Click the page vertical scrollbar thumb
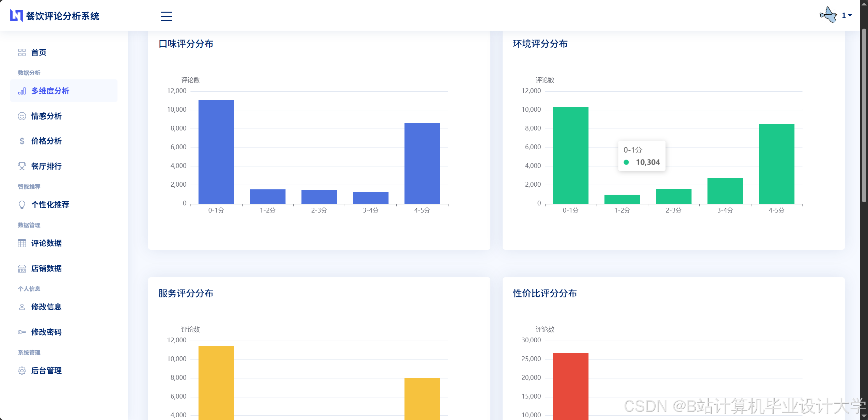 pyautogui.click(x=864, y=116)
